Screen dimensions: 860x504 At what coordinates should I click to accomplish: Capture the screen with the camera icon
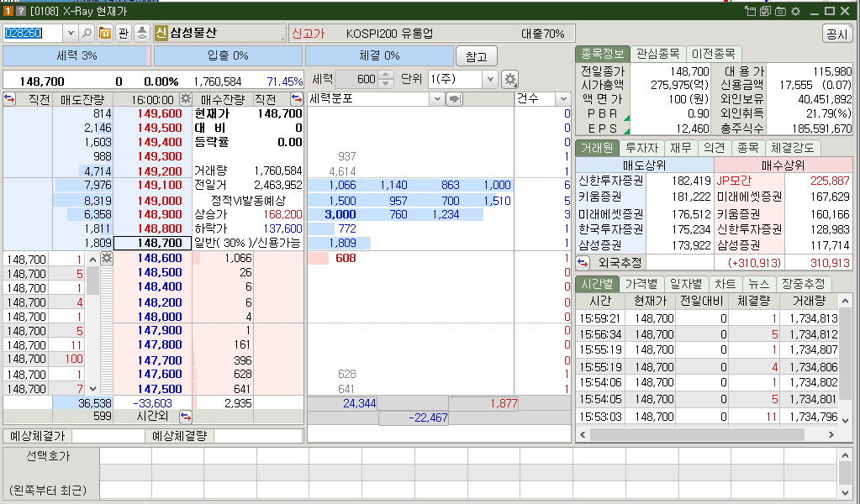780,11
